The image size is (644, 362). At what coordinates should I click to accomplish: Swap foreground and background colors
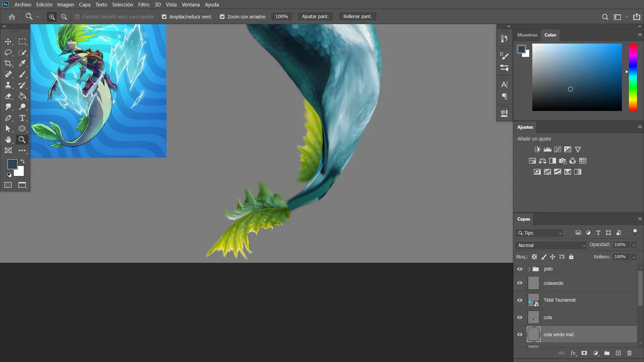click(22, 161)
